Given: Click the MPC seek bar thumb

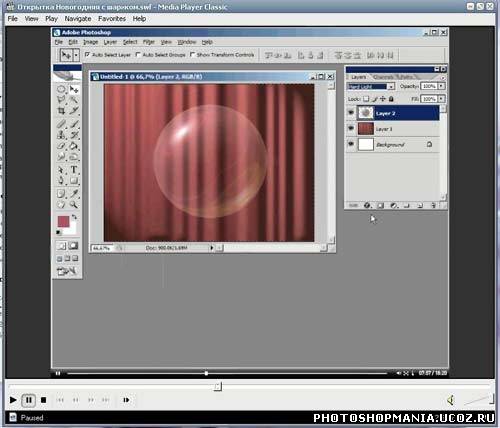Looking at the screenshot, I should click(217, 386).
